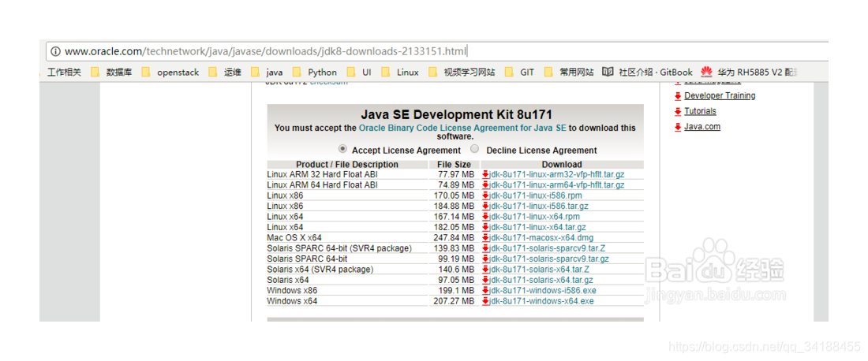Download jdk-8u171-linux-arm32-vfp-hflt.tar.gz

point(557,175)
